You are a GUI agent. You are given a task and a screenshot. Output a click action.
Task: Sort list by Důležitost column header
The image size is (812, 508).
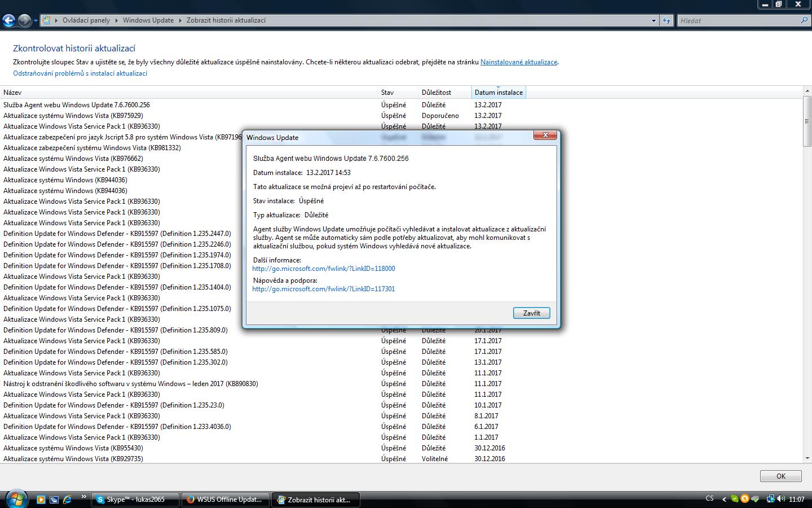click(x=445, y=93)
